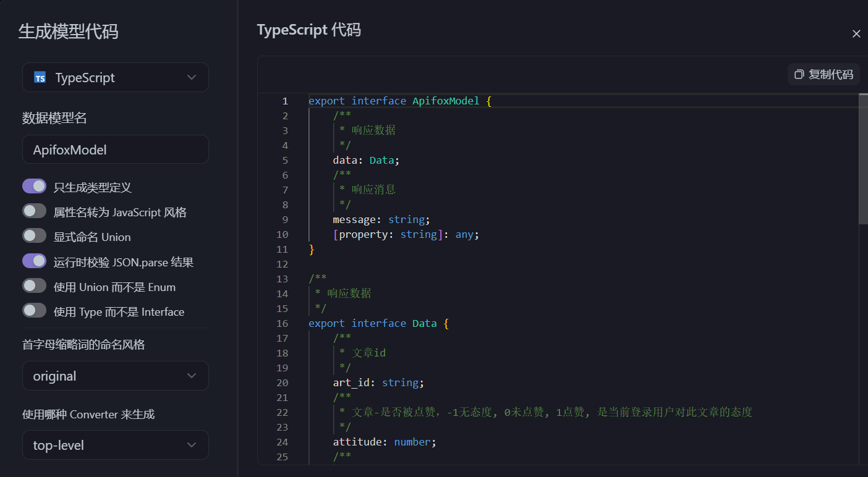Enable 显式命名 Union switch
868x477 pixels.
pos(35,236)
